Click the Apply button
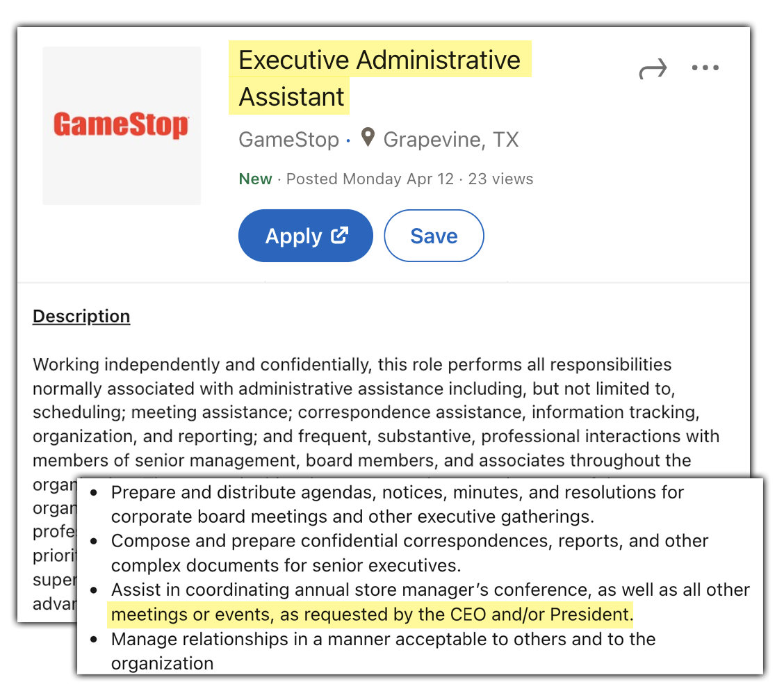Image resolution: width=784 pixels, height=698 pixels. [x=306, y=236]
